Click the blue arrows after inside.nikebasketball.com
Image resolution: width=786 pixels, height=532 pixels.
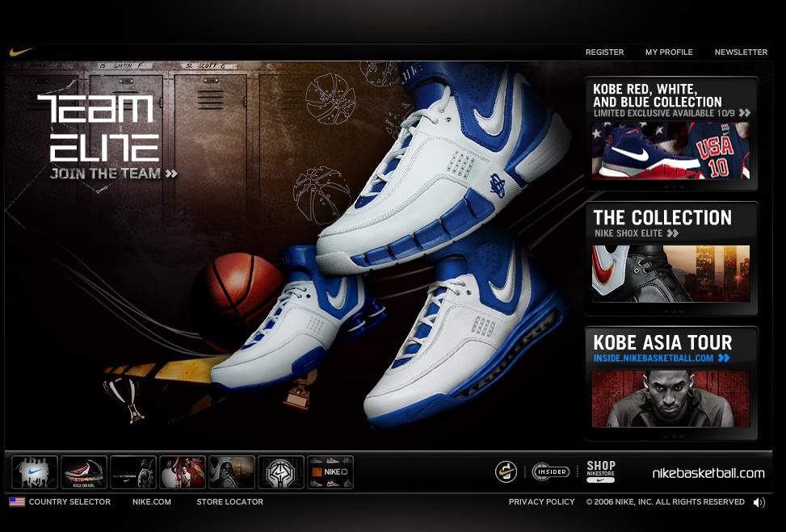[x=724, y=358]
